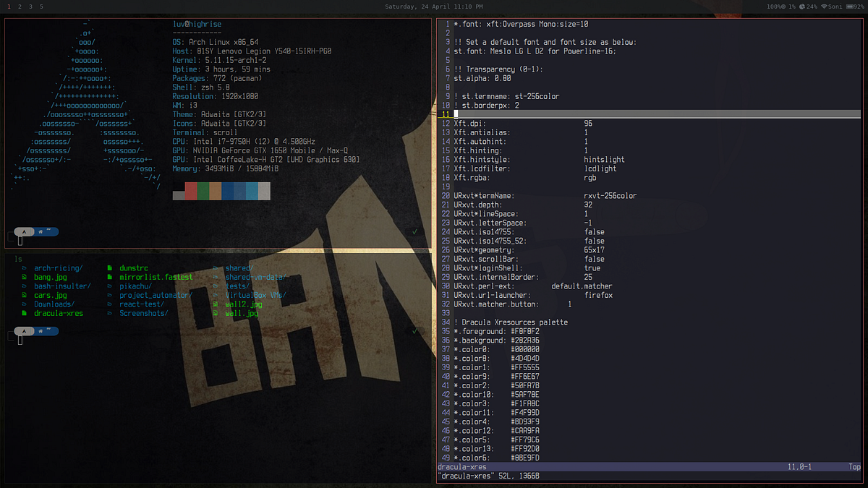Image resolution: width=868 pixels, height=488 pixels.
Task: Click the folder icon beside arch-ricing/
Action: tap(24, 267)
